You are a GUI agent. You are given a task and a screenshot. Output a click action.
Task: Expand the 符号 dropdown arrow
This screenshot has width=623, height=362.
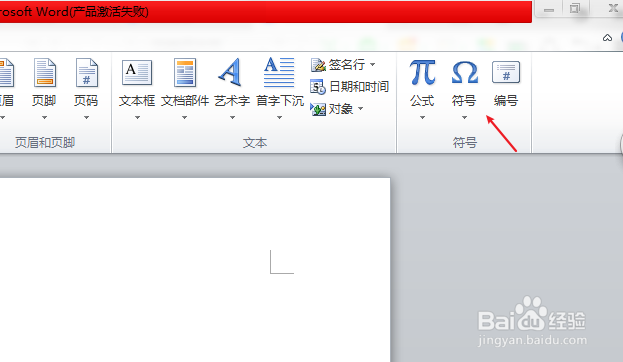(x=464, y=117)
